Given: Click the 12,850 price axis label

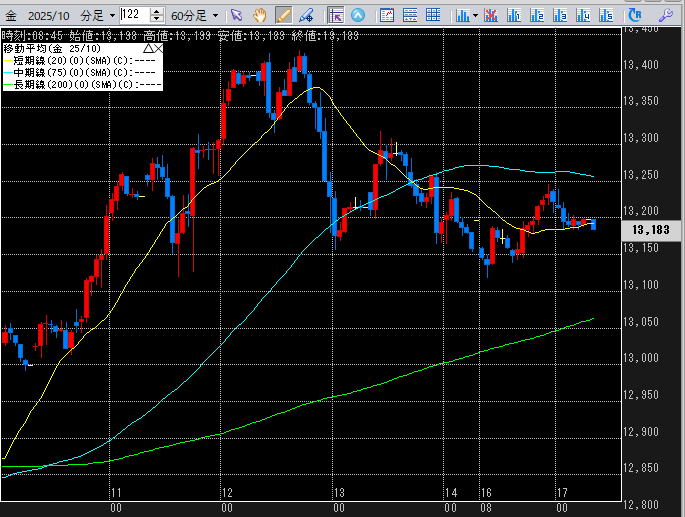Looking at the screenshot, I should coord(640,468).
